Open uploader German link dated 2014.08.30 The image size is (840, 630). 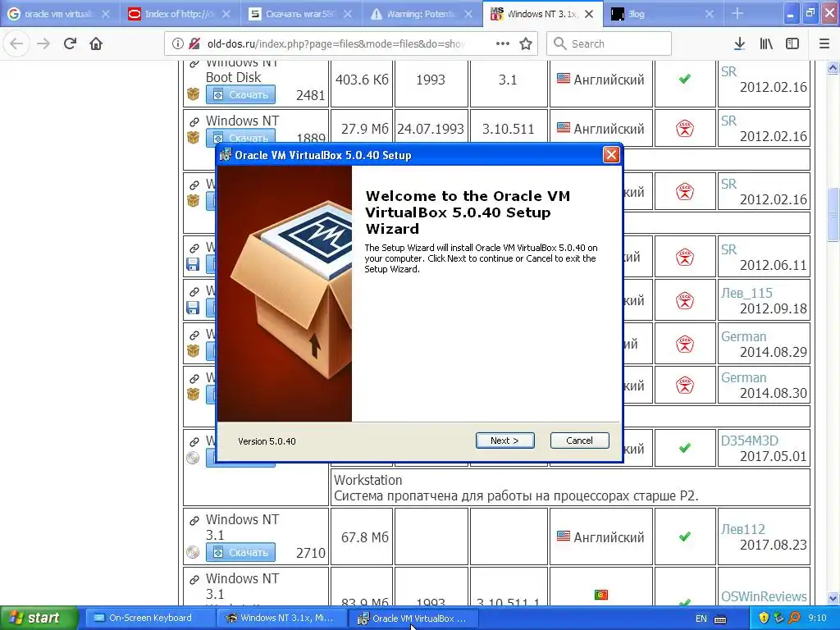pyautogui.click(x=743, y=377)
